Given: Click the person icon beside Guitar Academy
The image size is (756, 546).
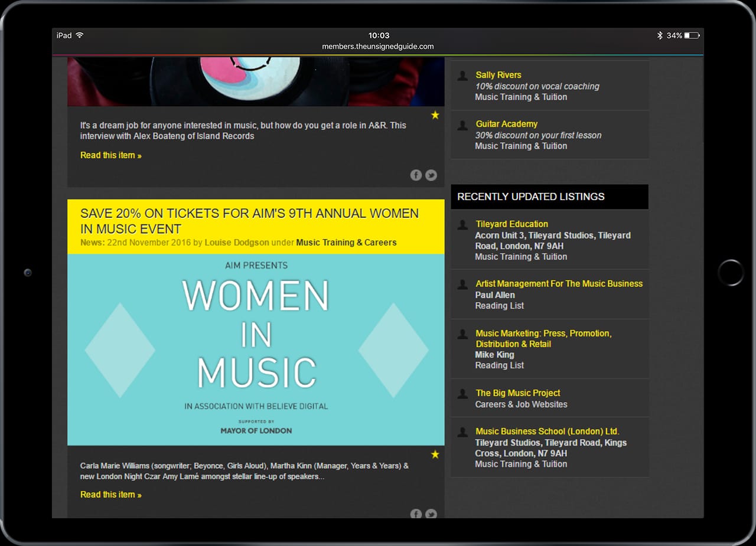Looking at the screenshot, I should click(463, 125).
